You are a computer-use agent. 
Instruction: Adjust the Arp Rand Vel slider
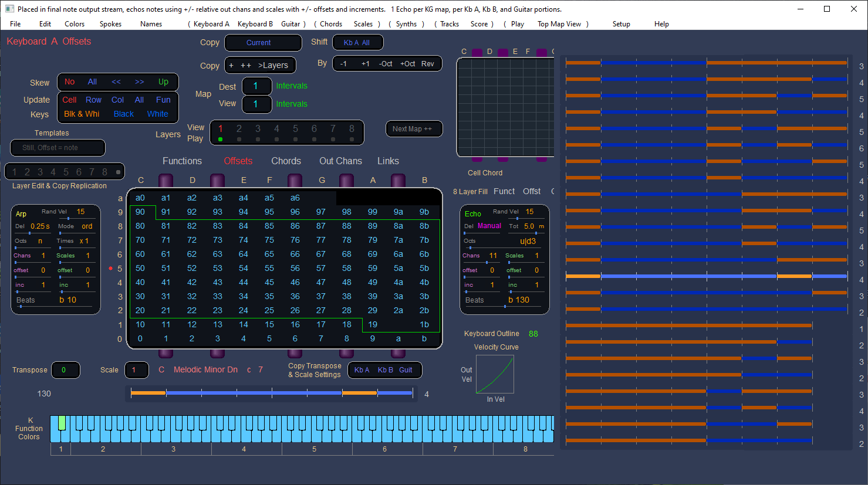pos(68,218)
